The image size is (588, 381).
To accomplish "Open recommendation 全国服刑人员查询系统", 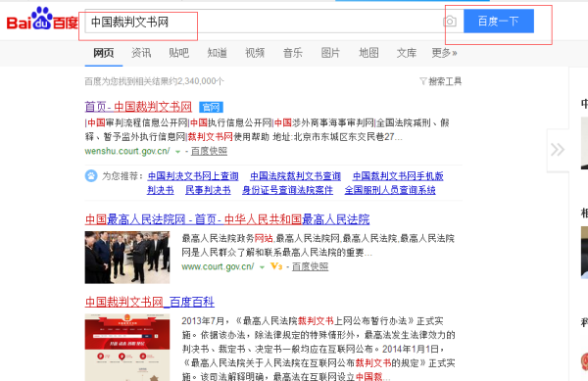I will (390, 190).
